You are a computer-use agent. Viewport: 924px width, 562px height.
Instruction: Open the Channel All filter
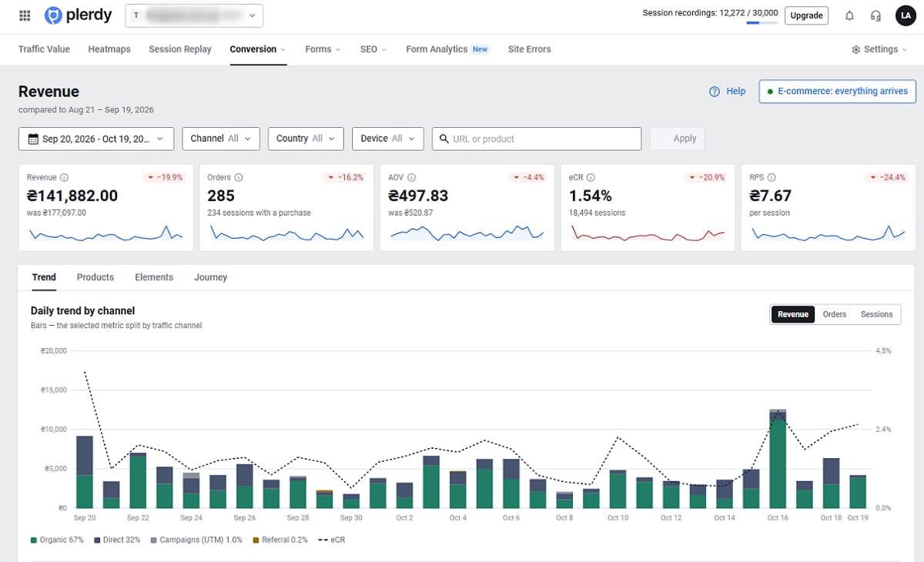(221, 139)
